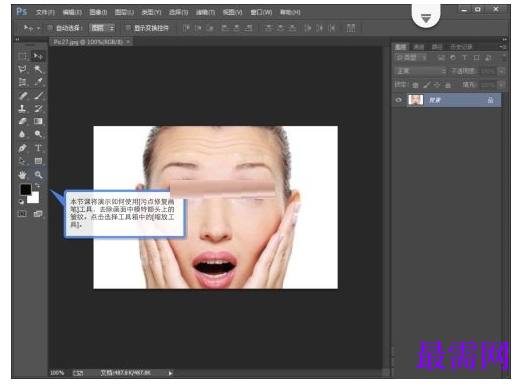The height and width of the screenshot is (387, 528).
Task: Toggle lock position
Action: click(x=437, y=85)
